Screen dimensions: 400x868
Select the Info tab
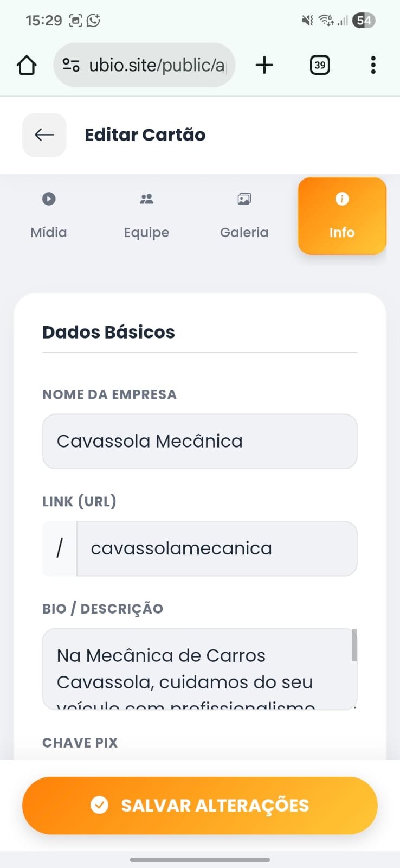(342, 216)
